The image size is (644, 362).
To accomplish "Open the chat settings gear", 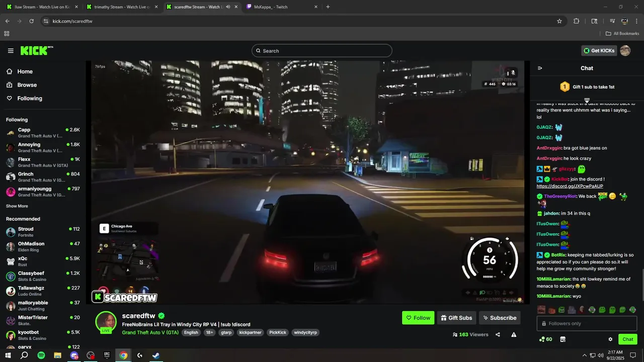I will pyautogui.click(x=610, y=339).
